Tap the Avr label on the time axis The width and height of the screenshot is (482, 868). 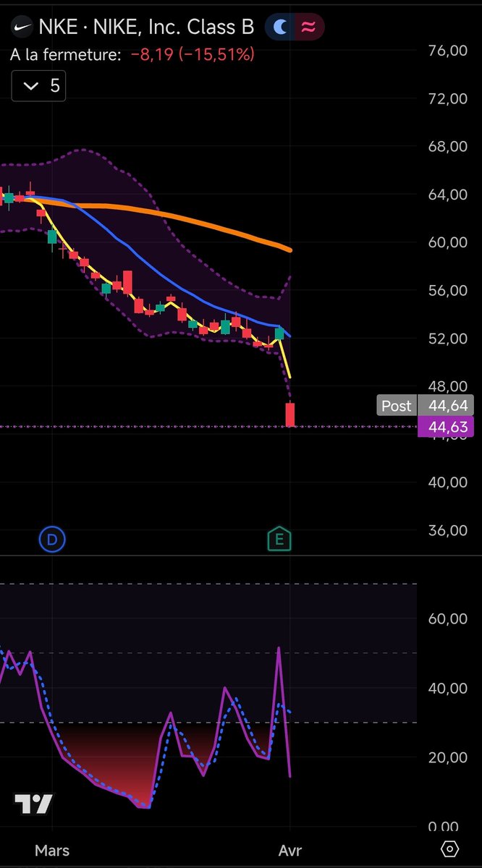coord(290,849)
